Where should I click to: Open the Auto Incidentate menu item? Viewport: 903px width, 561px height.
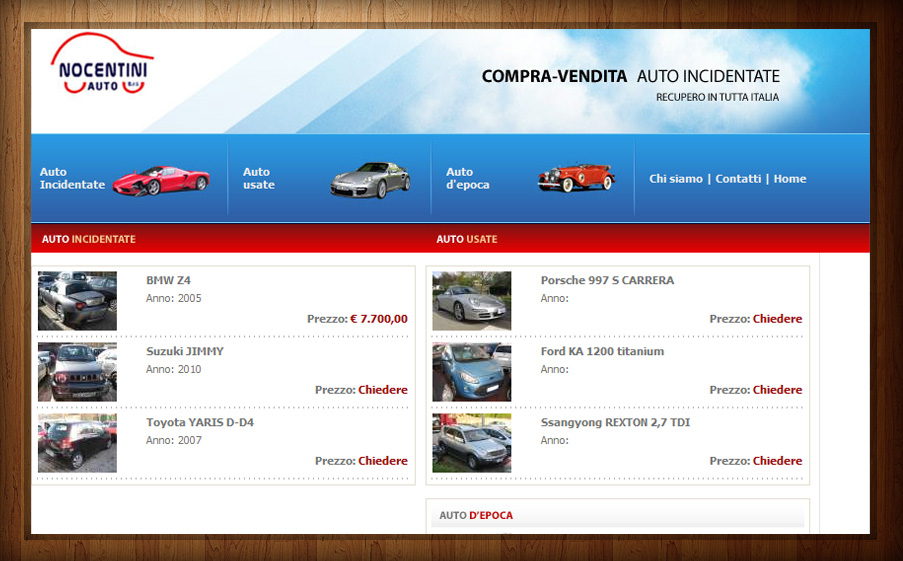pyautogui.click(x=72, y=179)
